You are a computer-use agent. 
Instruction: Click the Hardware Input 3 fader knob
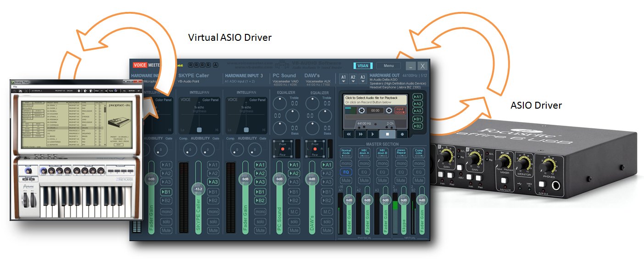pos(245,179)
